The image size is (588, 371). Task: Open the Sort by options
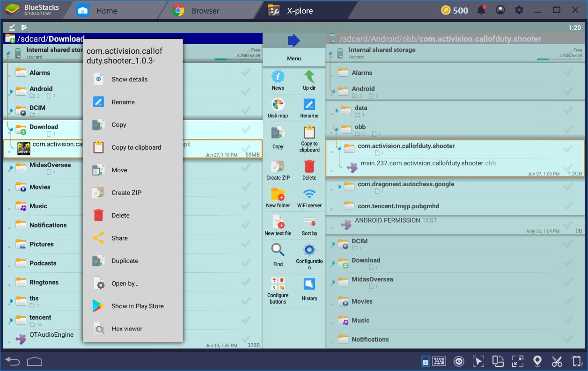pos(309,226)
